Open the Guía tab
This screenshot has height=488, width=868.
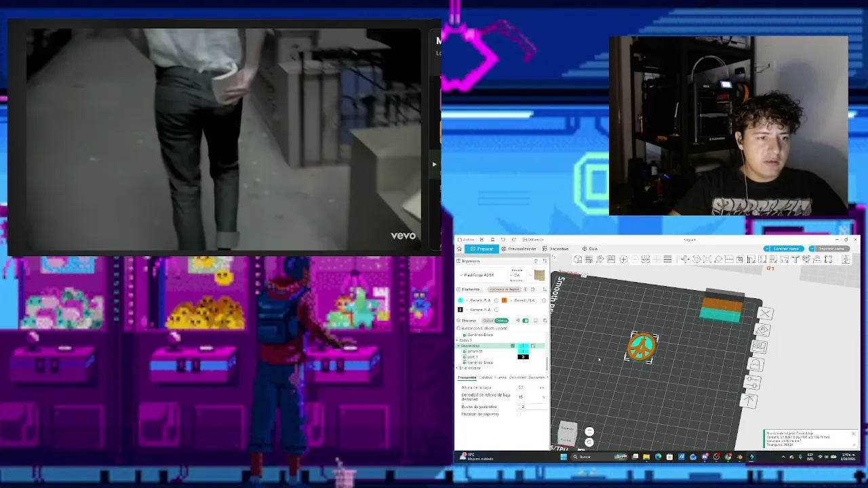point(590,249)
